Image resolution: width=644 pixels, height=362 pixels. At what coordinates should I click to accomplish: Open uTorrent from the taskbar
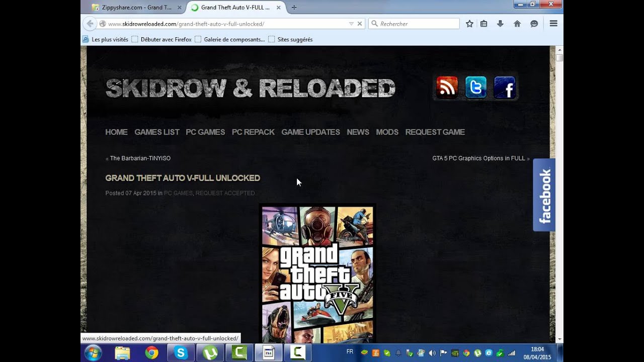click(x=210, y=353)
